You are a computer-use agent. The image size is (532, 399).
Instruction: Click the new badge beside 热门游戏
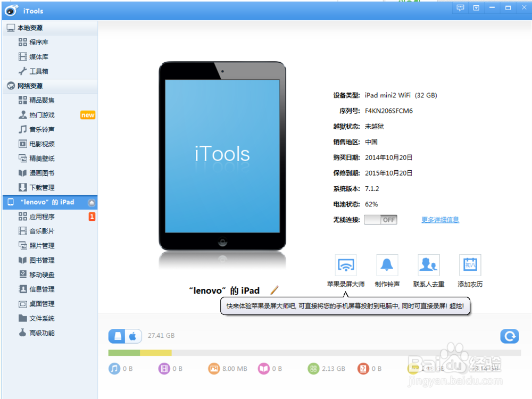click(x=88, y=115)
